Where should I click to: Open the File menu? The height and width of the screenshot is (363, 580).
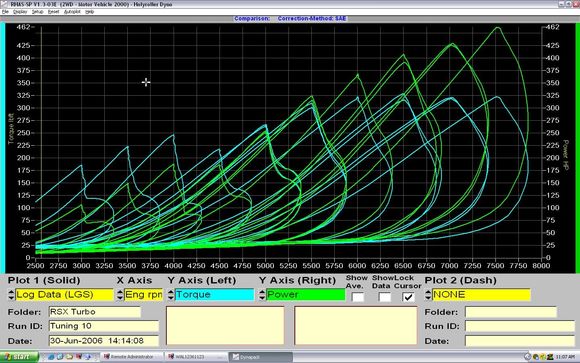(5, 12)
